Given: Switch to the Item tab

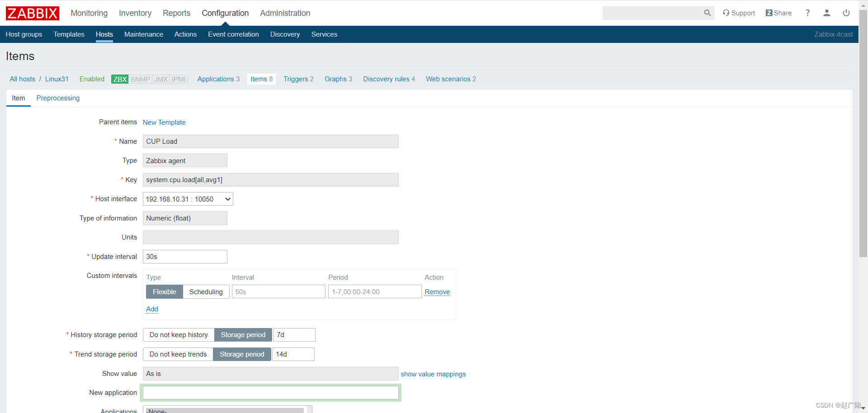Looking at the screenshot, I should (19, 98).
